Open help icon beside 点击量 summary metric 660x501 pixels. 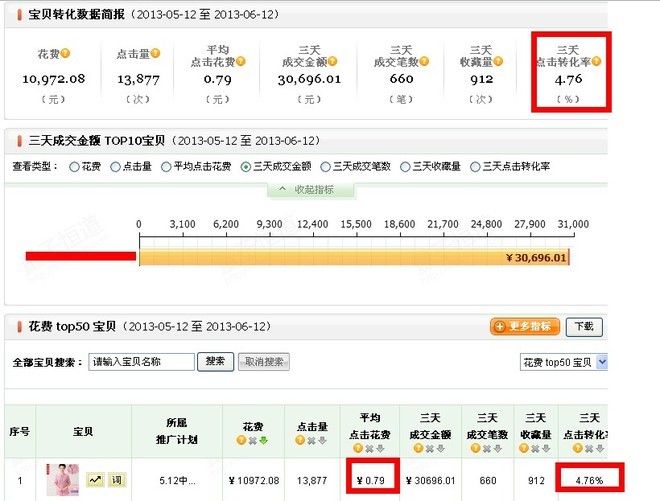[155, 53]
